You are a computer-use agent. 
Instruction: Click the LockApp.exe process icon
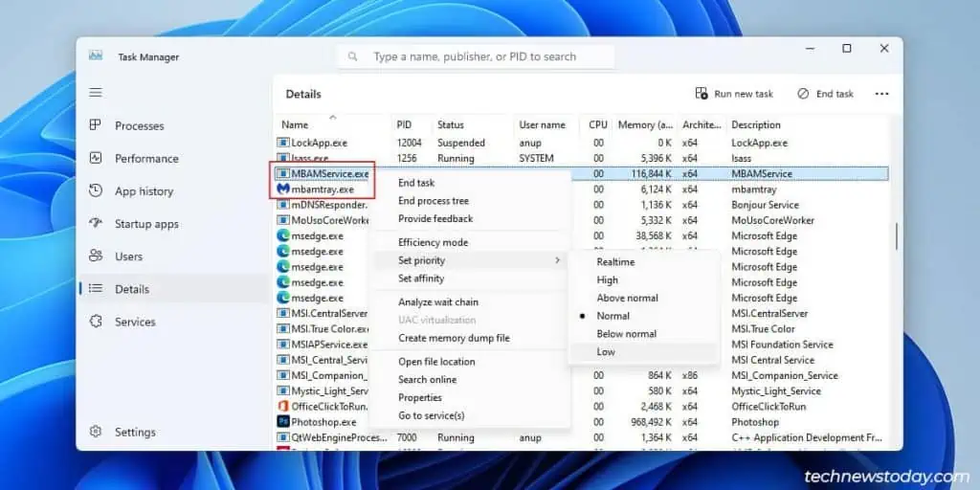(x=283, y=143)
